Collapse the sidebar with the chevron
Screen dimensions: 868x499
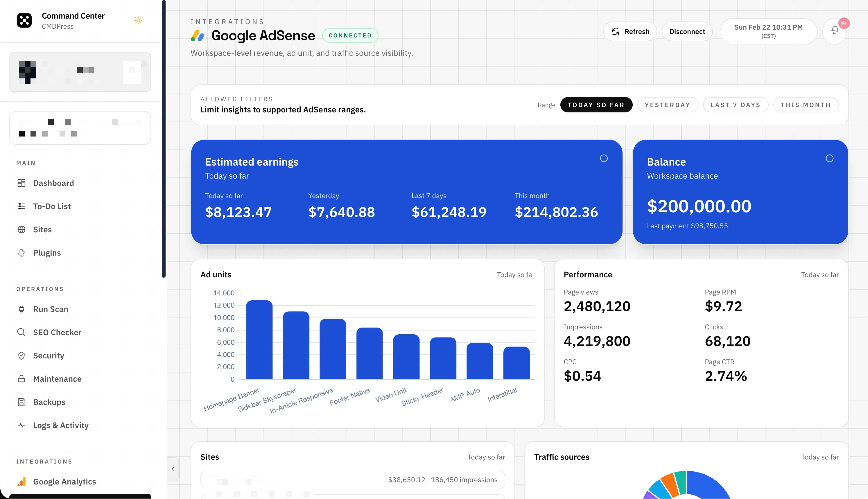[x=173, y=469]
